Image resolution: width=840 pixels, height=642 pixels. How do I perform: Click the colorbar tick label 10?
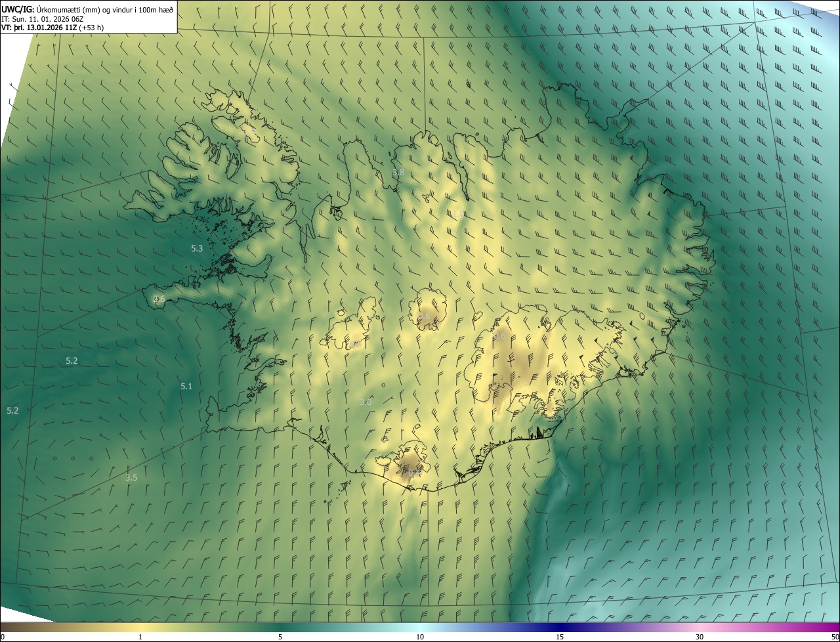click(420, 637)
